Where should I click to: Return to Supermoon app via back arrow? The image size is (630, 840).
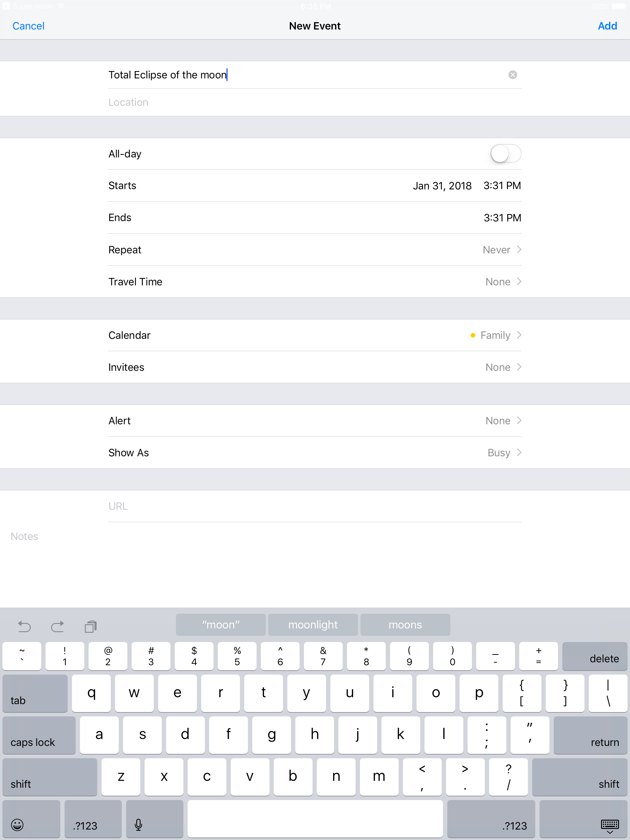6,6
